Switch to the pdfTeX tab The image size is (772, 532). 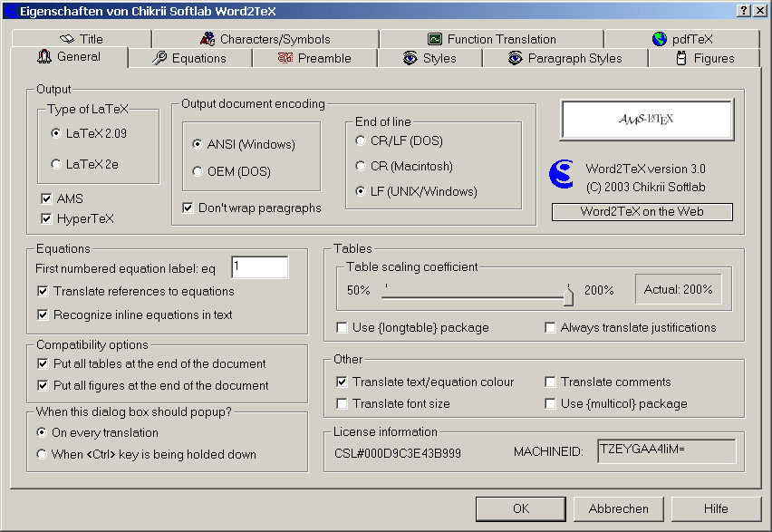click(682, 39)
